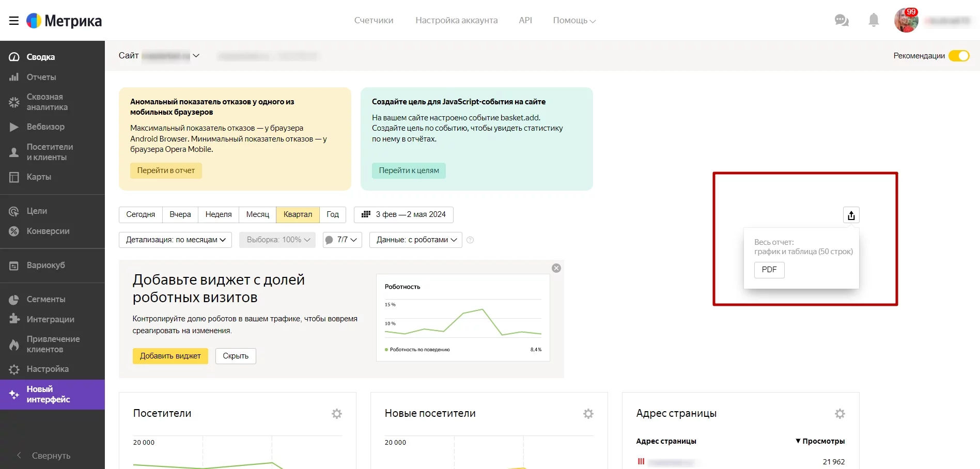Select the Неделя period
The image size is (980, 469).
tap(219, 214)
